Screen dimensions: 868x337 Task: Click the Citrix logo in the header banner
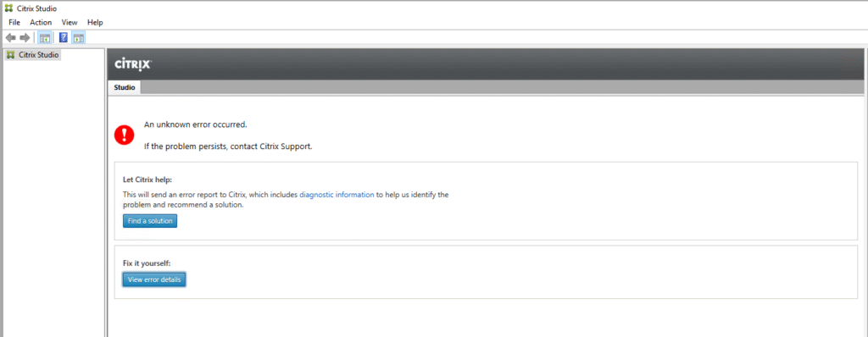pos(132,64)
